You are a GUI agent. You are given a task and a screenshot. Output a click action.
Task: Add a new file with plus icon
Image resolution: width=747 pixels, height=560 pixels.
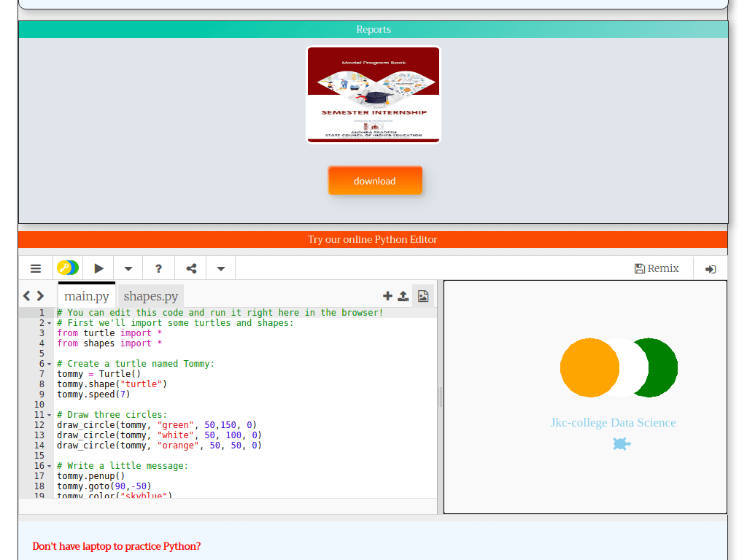pos(387,296)
